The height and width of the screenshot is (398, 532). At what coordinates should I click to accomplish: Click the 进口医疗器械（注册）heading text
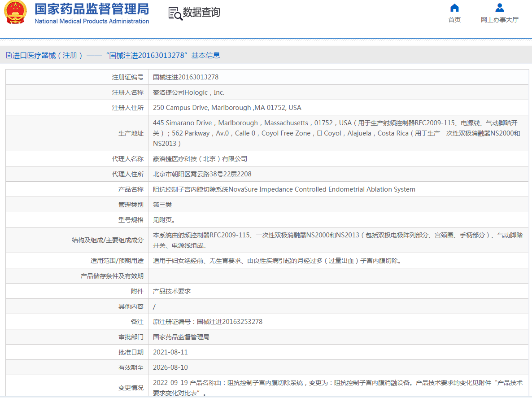(x=48, y=55)
